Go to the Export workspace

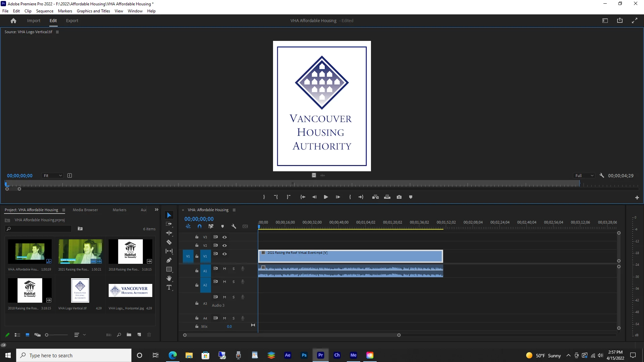(x=72, y=21)
